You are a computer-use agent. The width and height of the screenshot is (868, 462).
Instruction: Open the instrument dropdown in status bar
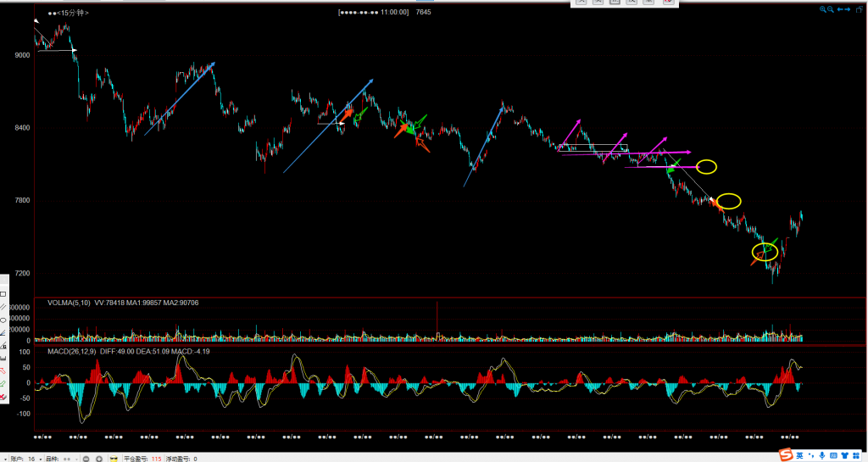coord(76,459)
